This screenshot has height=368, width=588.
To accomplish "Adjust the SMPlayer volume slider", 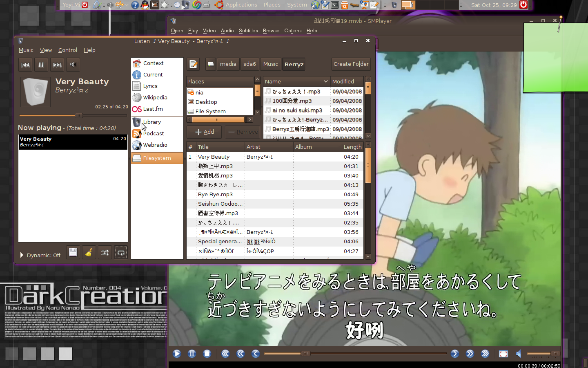I will tap(543, 354).
